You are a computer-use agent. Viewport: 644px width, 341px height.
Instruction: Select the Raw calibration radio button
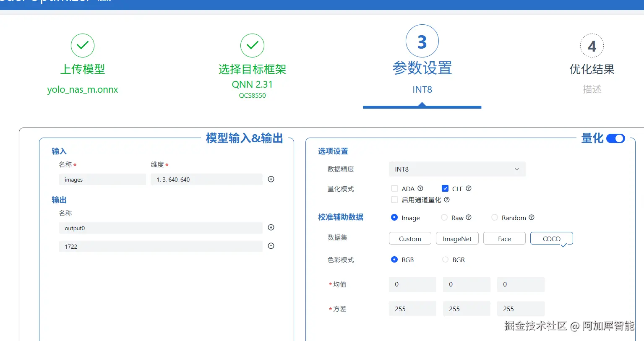point(444,217)
